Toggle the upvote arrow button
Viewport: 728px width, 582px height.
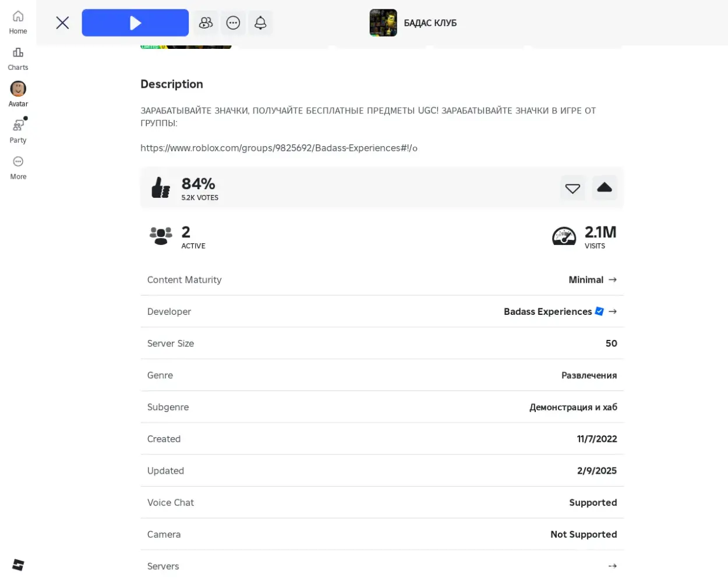(x=605, y=188)
